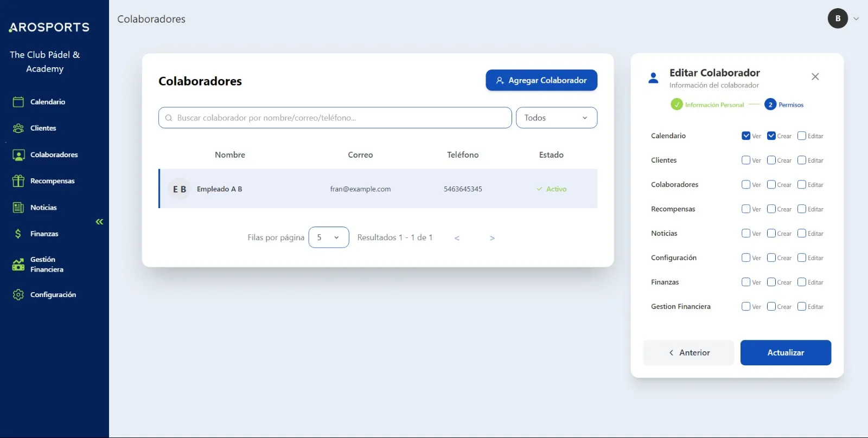
Task: Focus the collaborator search field
Action: coord(335,118)
